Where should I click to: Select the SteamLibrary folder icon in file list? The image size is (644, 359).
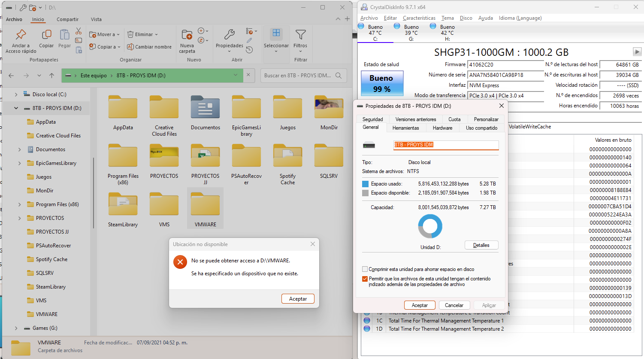coord(123,204)
